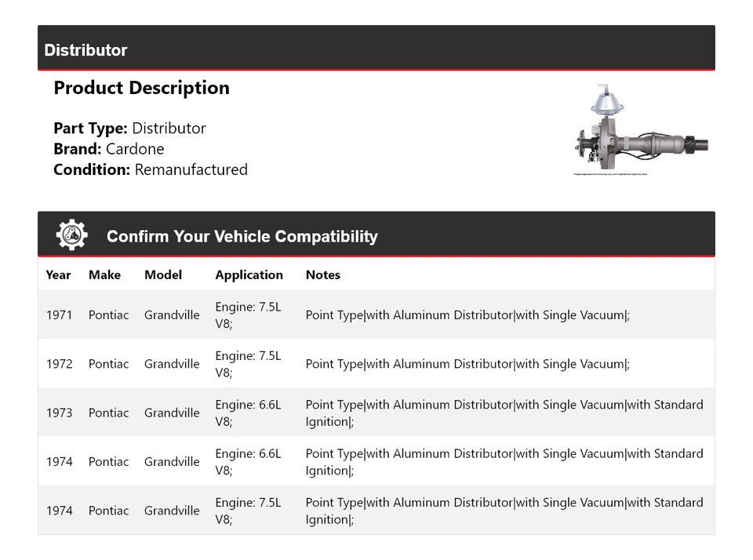This screenshot has height=560, width=753.
Task: Click the Brand: Cardone text
Action: point(109,149)
